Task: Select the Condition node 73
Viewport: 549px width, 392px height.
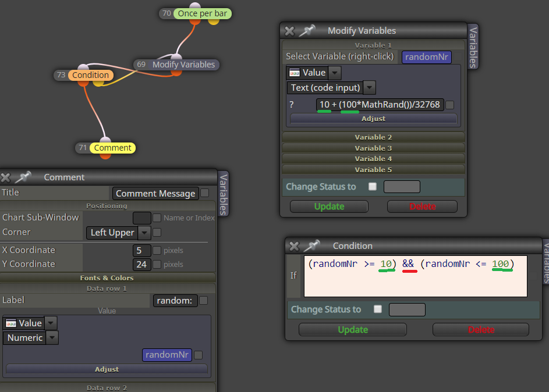Action: coord(90,75)
